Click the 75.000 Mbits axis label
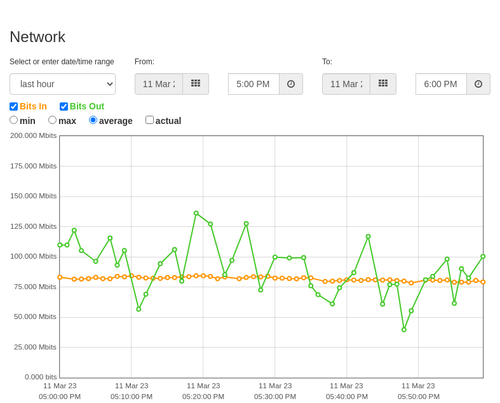Screen dimensions: 500x403 tap(35, 287)
